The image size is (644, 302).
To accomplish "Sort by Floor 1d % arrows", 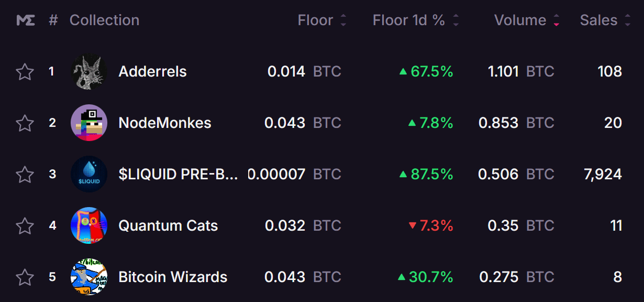I will point(456,20).
